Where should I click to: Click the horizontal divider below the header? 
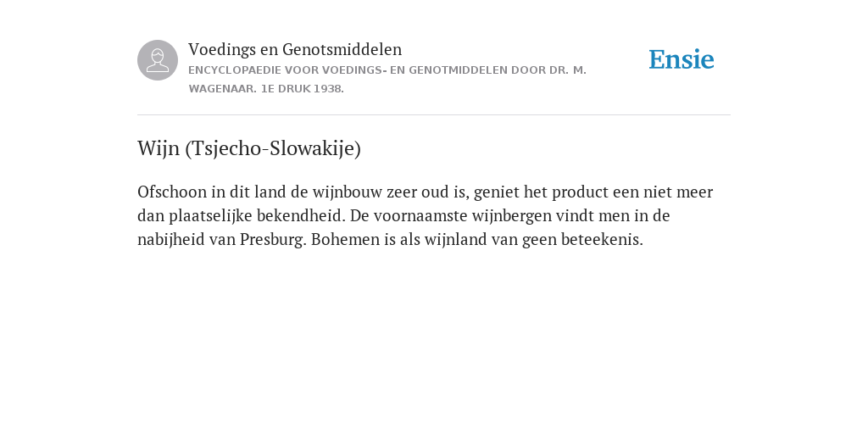434,114
